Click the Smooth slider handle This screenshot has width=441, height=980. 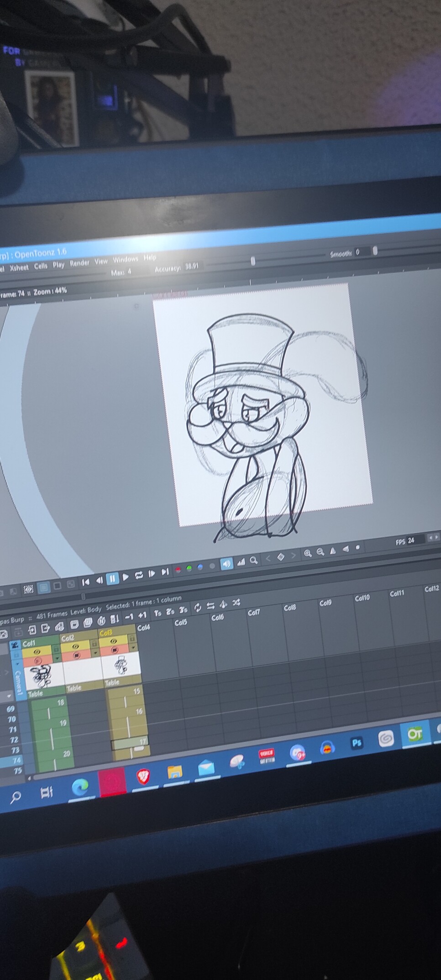375,250
